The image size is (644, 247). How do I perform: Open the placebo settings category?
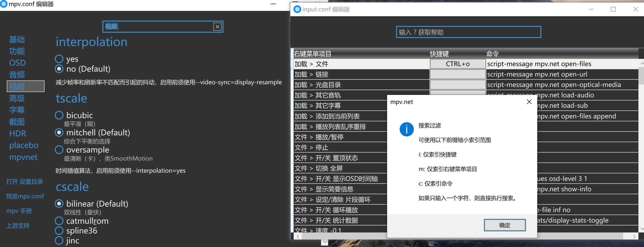click(x=24, y=145)
